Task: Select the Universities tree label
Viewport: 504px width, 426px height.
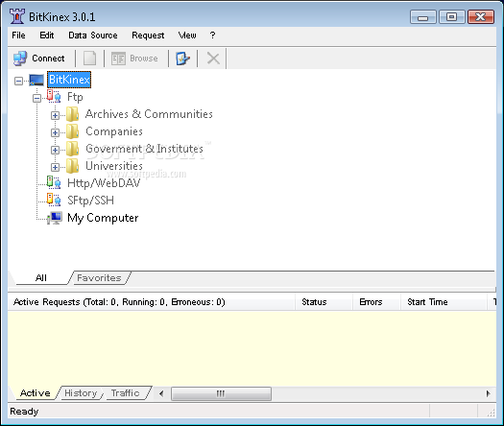Action: tap(114, 166)
